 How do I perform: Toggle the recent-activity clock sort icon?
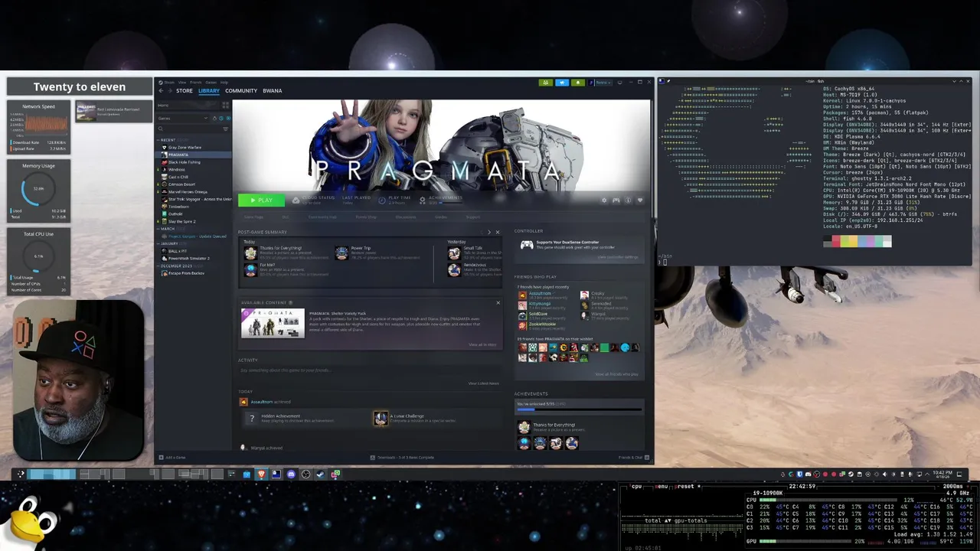click(221, 119)
